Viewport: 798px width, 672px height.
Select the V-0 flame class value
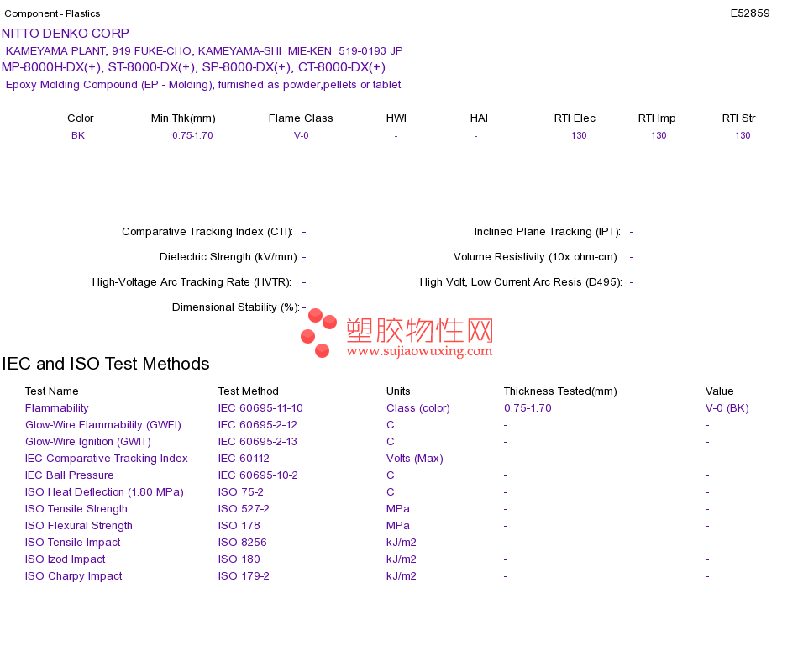302,135
